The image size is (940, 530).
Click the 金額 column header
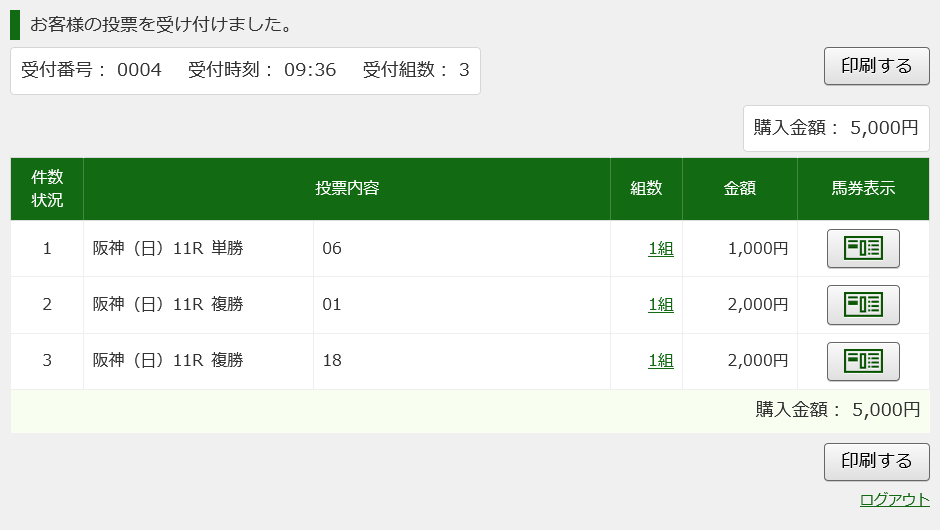tap(740, 188)
